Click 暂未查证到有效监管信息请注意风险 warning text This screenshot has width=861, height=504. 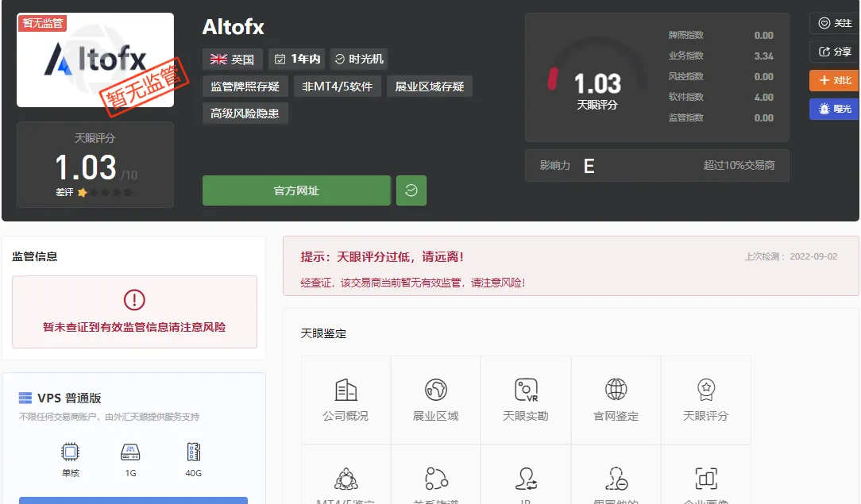tap(134, 328)
